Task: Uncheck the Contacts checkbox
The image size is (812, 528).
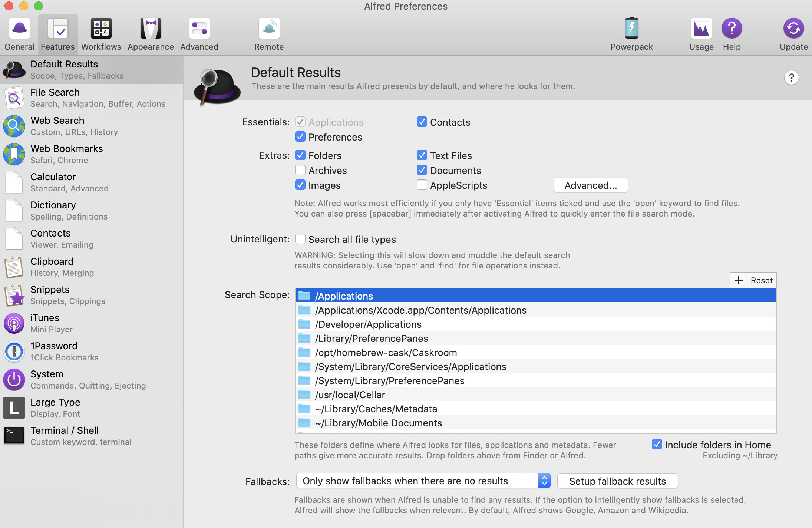Action: click(x=422, y=122)
